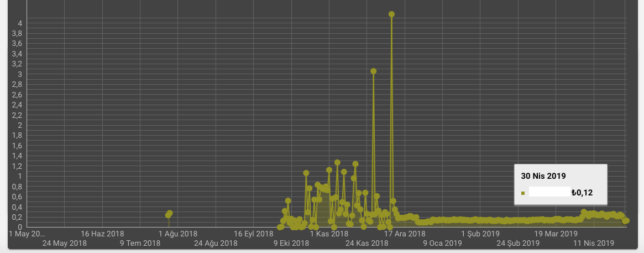Click the highest data point above 4
Image resolution: width=644 pixels, height=253 pixels.
pos(391,14)
